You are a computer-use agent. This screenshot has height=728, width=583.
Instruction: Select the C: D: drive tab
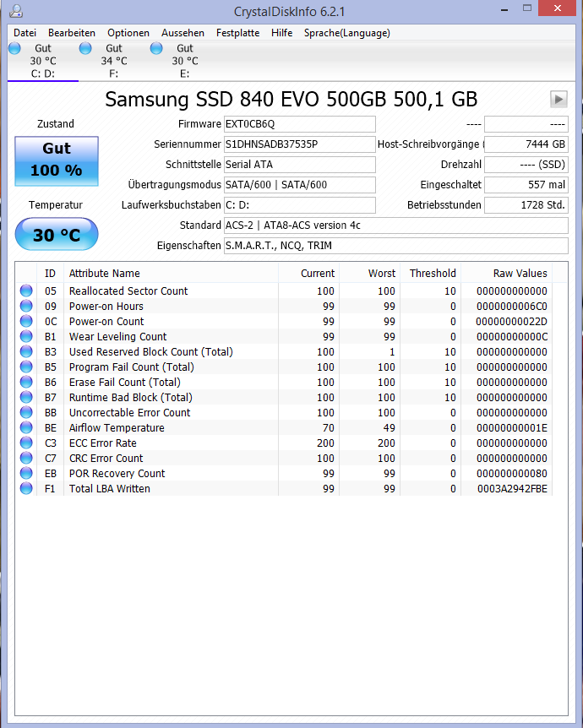coord(43,61)
